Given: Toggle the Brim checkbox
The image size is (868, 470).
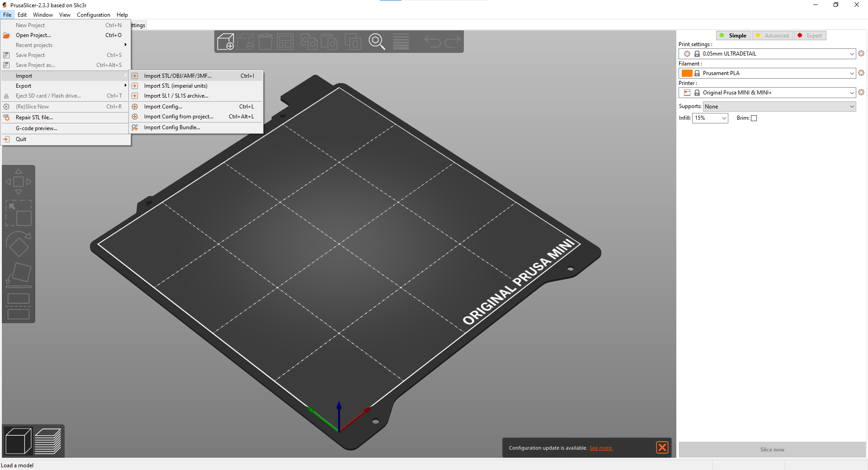Looking at the screenshot, I should coord(754,118).
